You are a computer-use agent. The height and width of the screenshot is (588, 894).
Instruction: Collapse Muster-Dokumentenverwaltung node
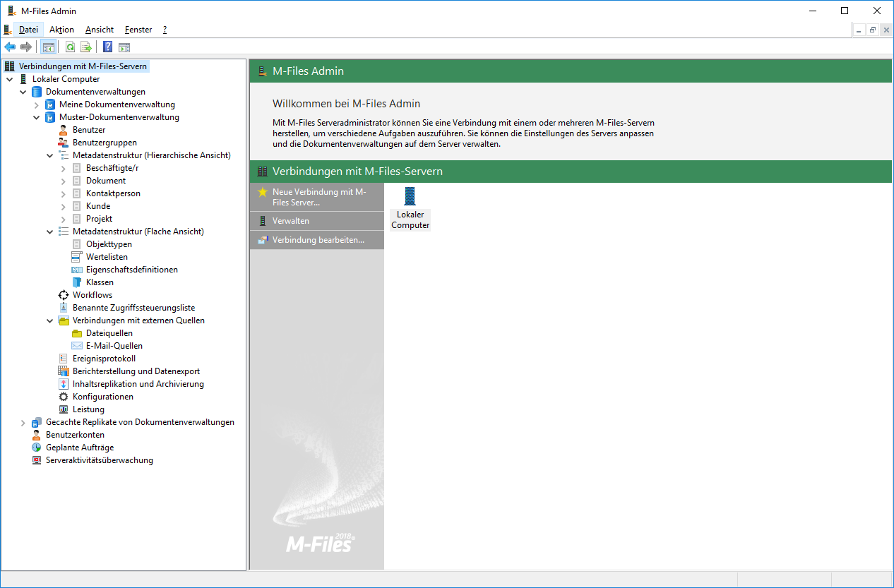pyautogui.click(x=37, y=117)
